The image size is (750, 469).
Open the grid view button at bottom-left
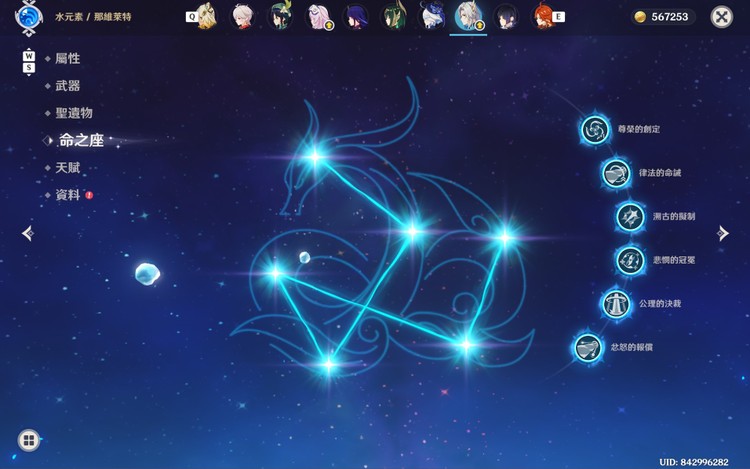click(x=29, y=440)
